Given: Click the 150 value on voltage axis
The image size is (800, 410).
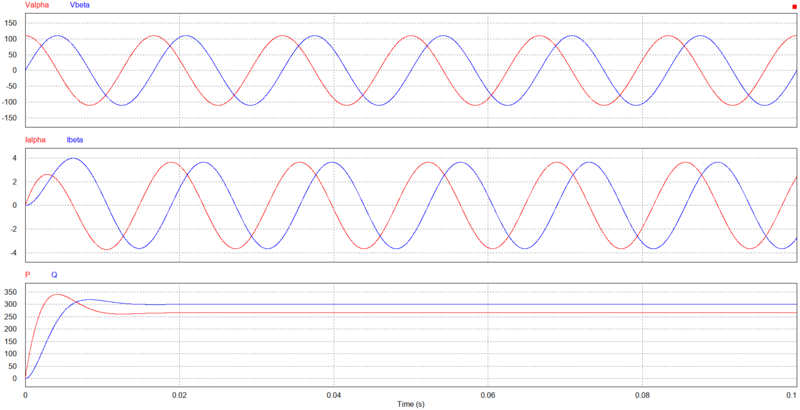Looking at the screenshot, I should (12, 23).
